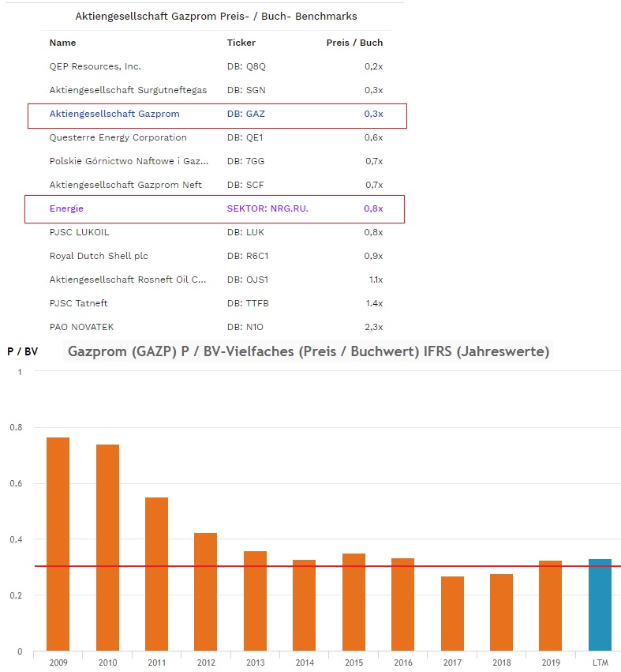
Task: Click ticker DB: TTFB
Action: 248,303
